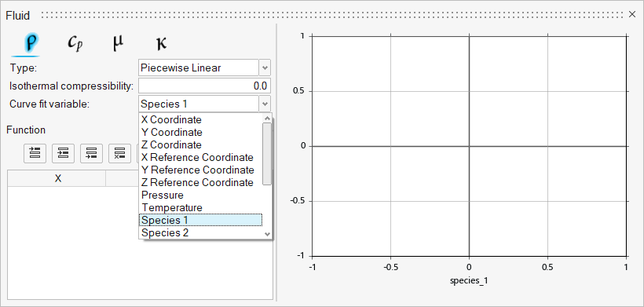Click the Isothermal compressibility value field
Viewport: 644px width, 307px height.
coord(204,86)
